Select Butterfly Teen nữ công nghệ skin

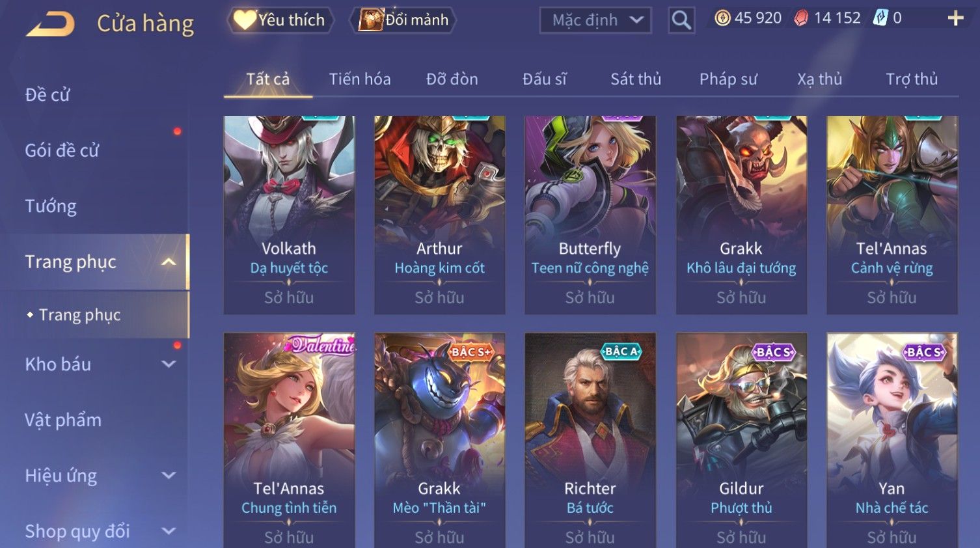(x=590, y=215)
